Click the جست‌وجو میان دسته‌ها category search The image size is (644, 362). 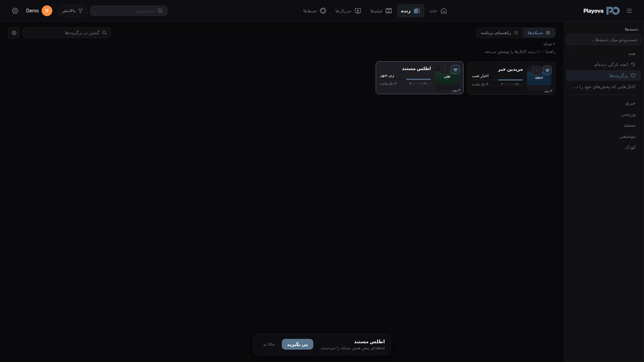click(603, 40)
